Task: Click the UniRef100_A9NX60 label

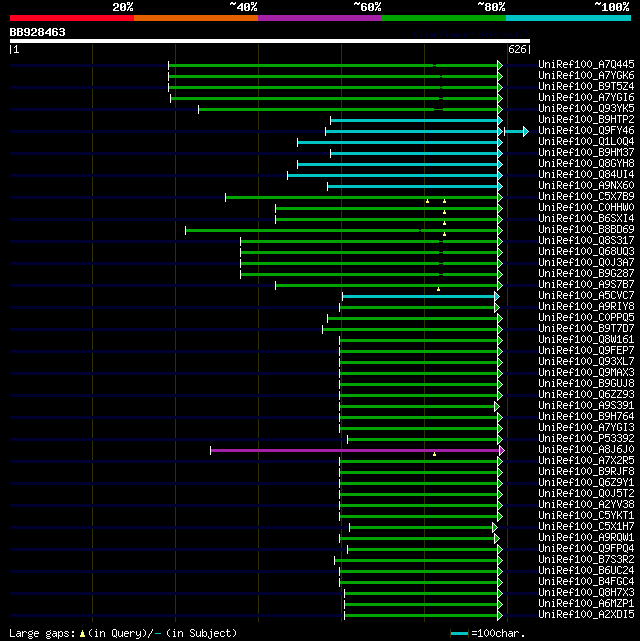Action: tap(586, 186)
